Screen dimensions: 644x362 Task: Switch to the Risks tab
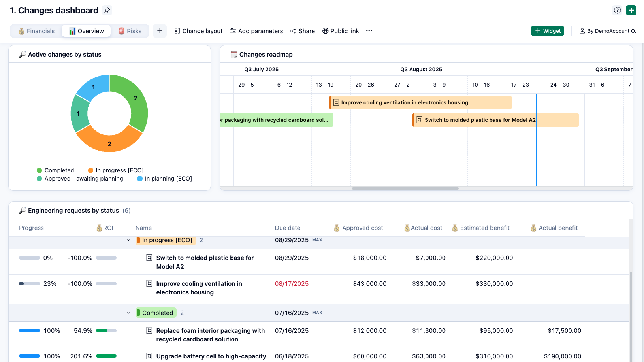click(130, 30)
